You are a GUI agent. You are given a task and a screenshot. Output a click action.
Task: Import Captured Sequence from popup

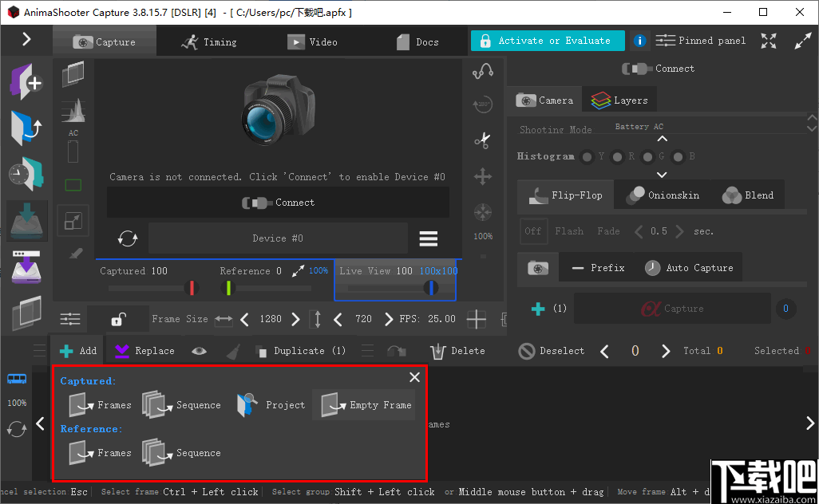click(182, 405)
